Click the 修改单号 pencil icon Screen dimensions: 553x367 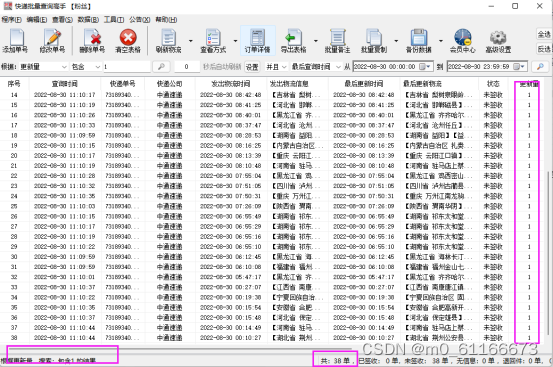pyautogui.click(x=52, y=37)
